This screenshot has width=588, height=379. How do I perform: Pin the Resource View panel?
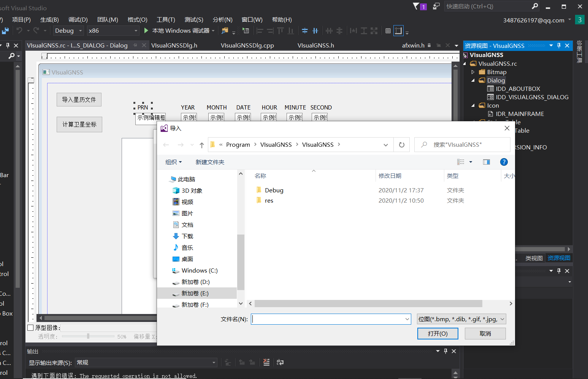coord(559,46)
